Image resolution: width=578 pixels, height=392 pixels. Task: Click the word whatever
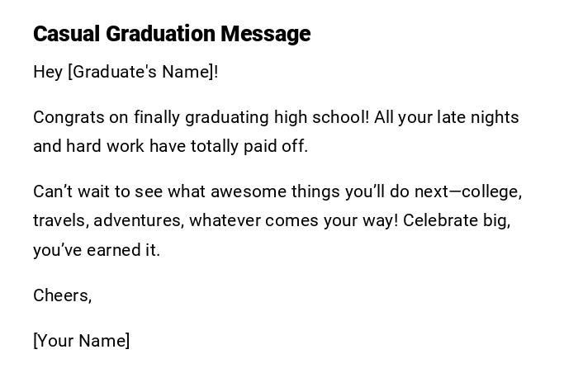[x=226, y=220]
